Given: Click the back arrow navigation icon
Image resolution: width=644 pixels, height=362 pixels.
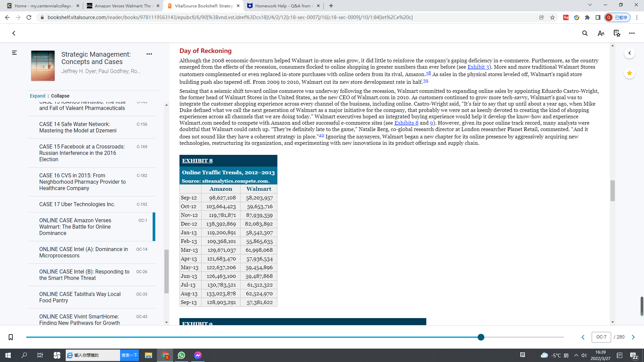Looking at the screenshot, I should tap(14, 33).
